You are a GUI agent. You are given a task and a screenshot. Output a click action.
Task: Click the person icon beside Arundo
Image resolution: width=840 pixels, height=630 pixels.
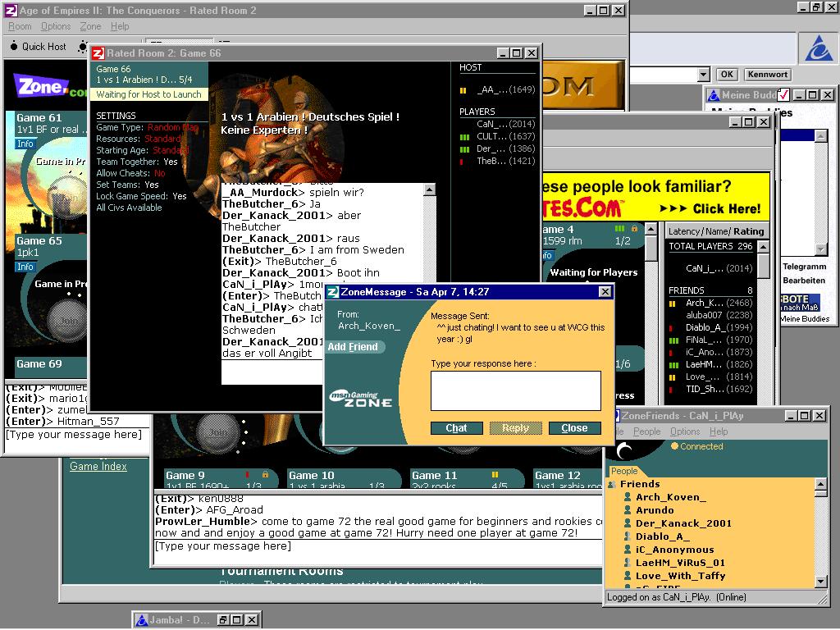click(x=628, y=510)
